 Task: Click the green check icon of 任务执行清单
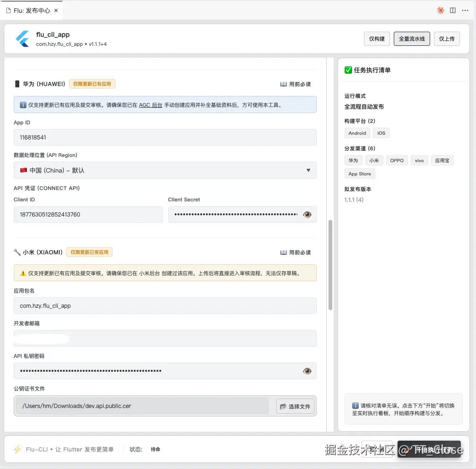pos(348,70)
